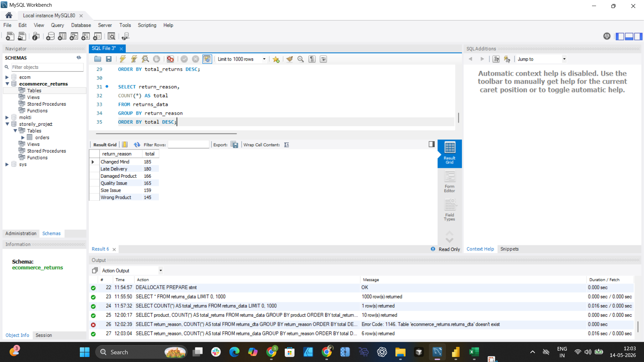Toggle the result panel side view
Screen dimensions: 644x362
(432, 144)
